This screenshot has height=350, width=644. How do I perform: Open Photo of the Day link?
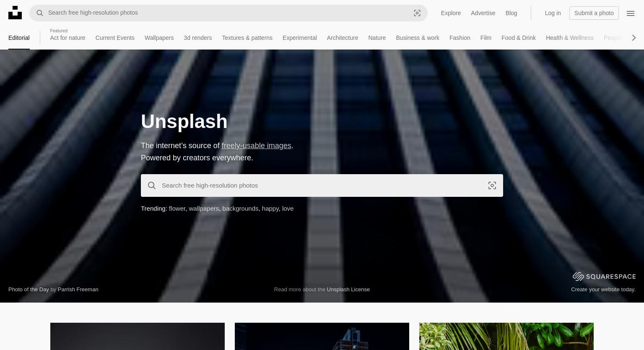click(29, 289)
